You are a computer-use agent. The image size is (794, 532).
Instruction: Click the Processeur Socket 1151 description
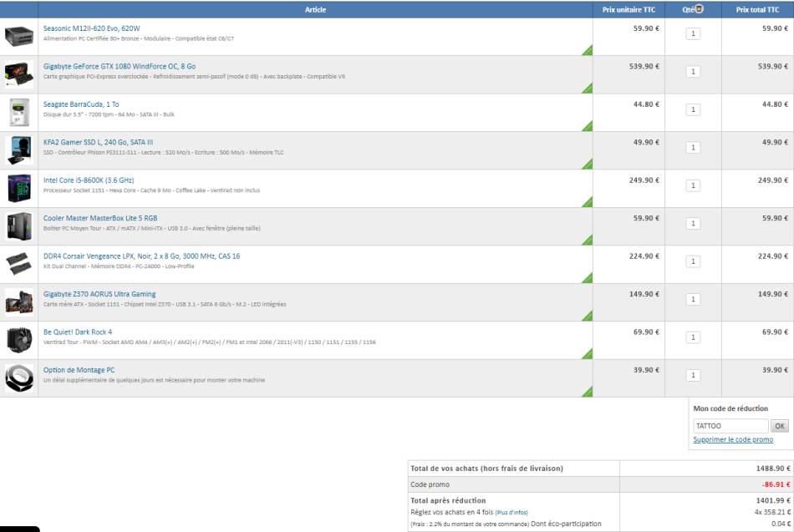click(152, 190)
